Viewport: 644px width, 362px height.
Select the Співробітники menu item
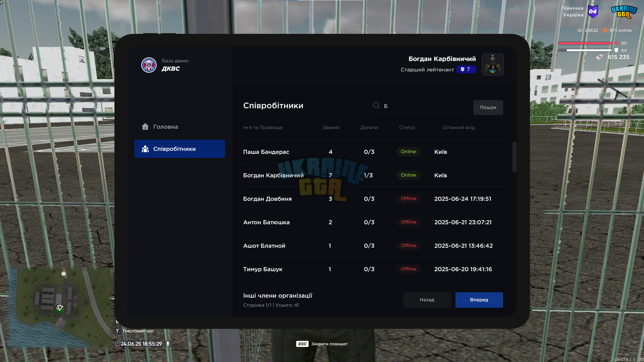180,149
